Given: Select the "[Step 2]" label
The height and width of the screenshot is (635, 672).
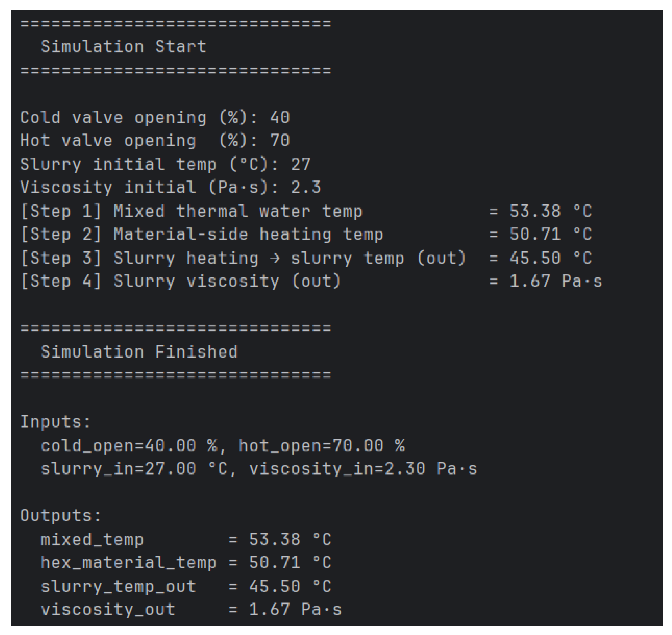Looking at the screenshot, I should pyautogui.click(x=61, y=234).
